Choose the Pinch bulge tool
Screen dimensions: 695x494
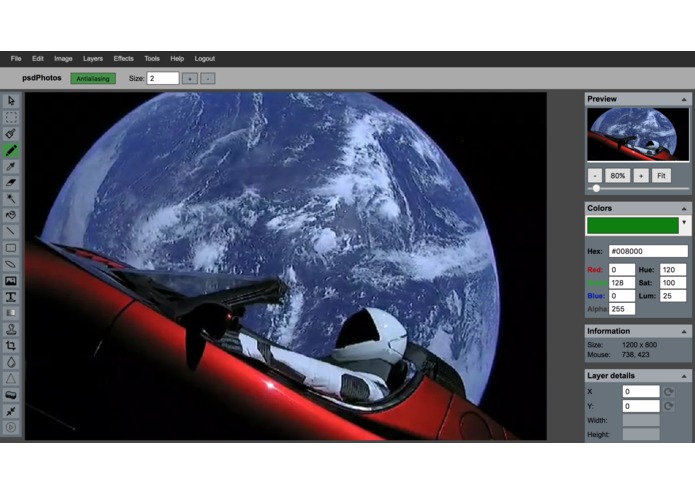pyautogui.click(x=11, y=411)
